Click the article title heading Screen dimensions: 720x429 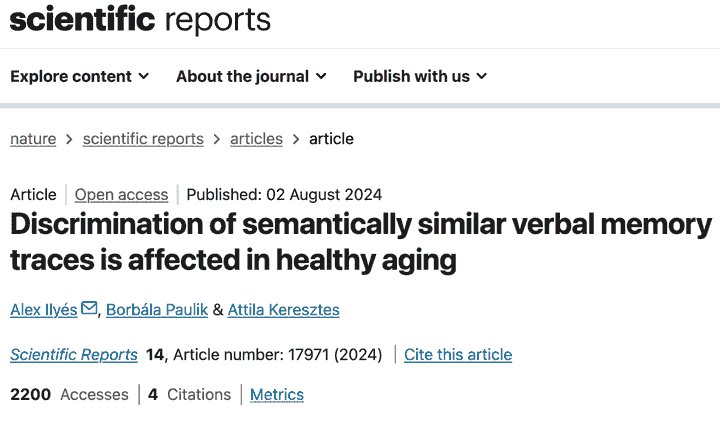[360, 242]
